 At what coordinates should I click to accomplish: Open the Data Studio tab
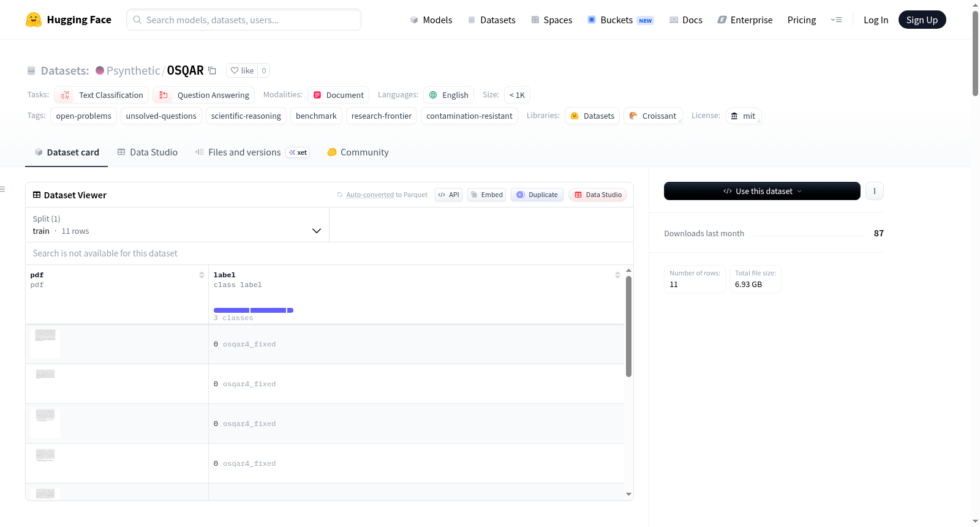click(147, 152)
